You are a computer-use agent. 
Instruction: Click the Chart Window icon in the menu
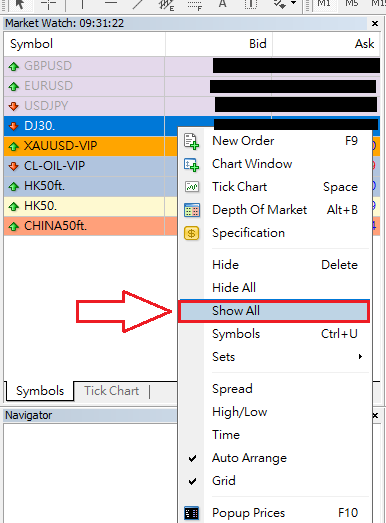pyautogui.click(x=191, y=164)
